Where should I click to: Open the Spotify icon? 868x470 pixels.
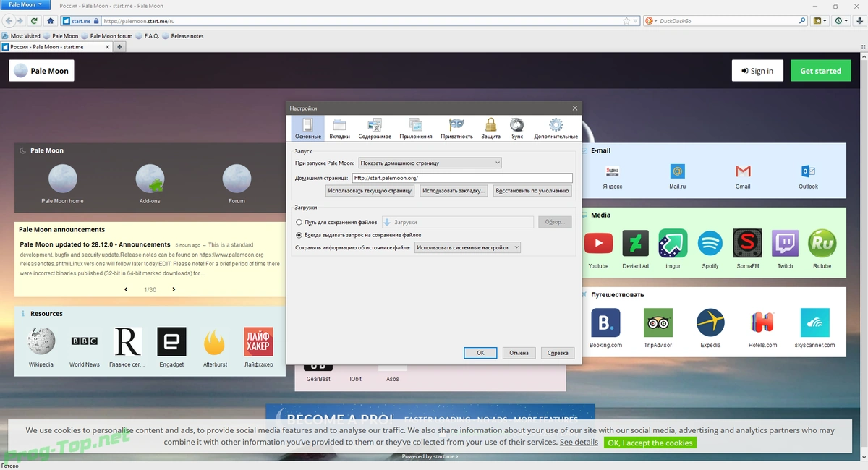[710, 244]
